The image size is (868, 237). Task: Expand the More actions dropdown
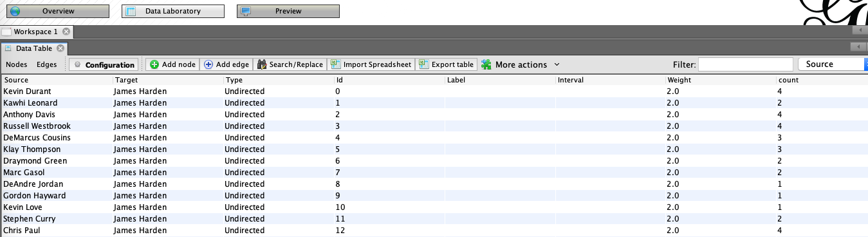521,64
